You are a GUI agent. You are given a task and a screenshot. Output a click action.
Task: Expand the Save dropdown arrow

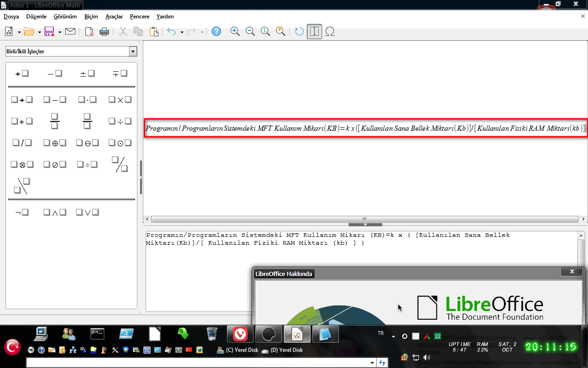pyautogui.click(x=60, y=32)
